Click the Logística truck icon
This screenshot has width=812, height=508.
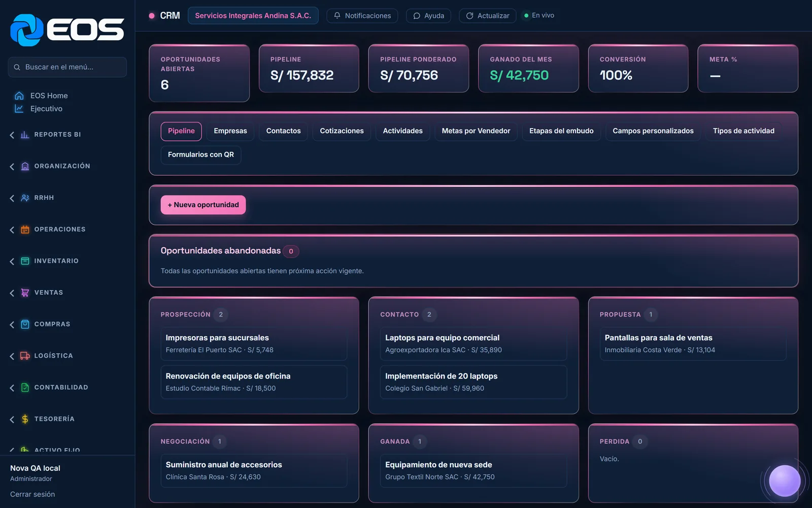pos(25,356)
